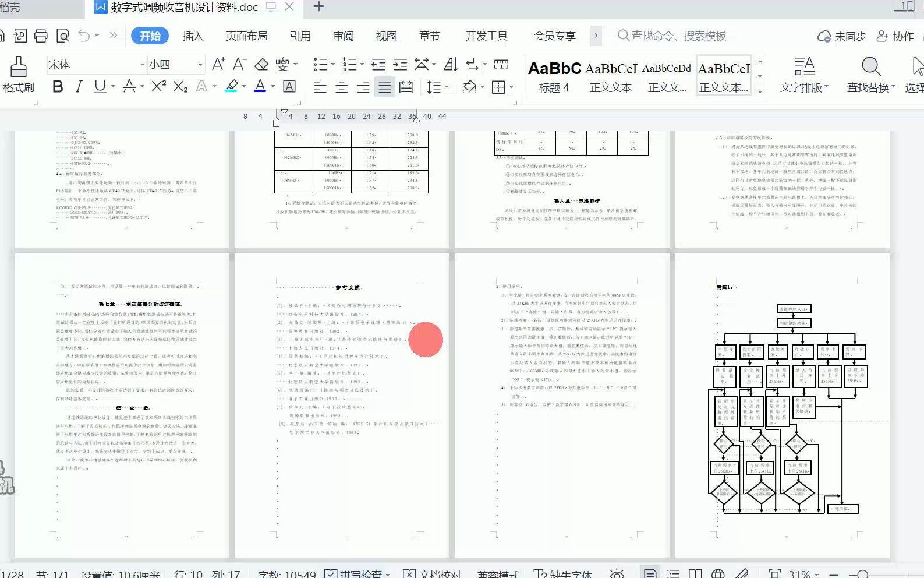This screenshot has width=924, height=578.
Task: Apply the highlight color marker
Action: (x=232, y=87)
